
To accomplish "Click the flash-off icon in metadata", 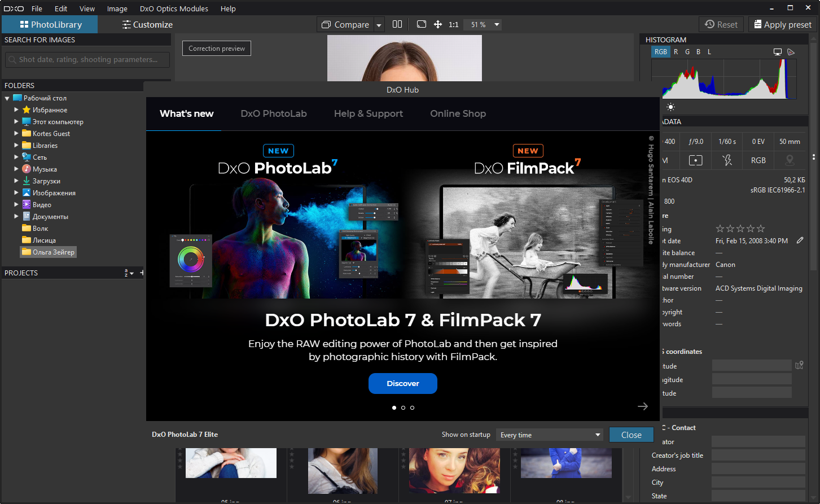I will point(727,160).
